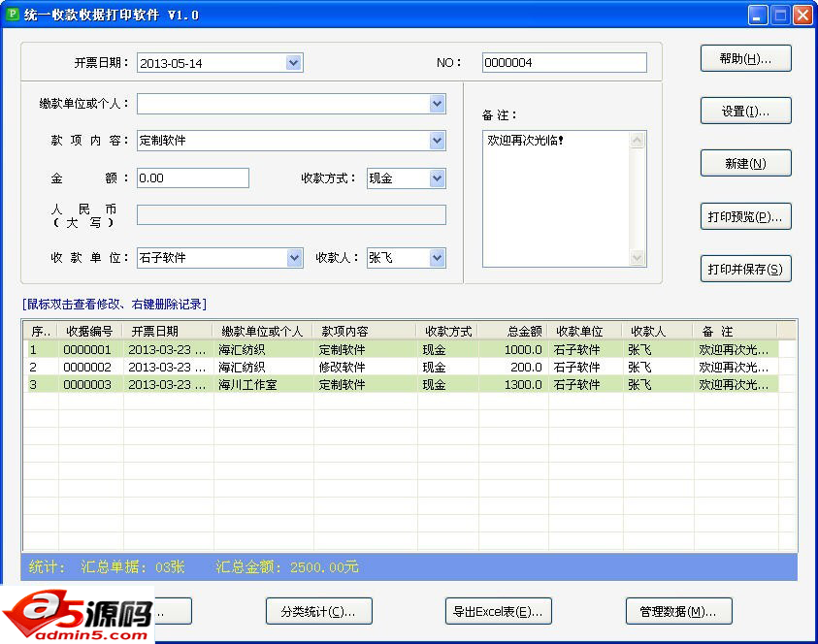
Task: Expand the 缴款单位或个人 combo box
Action: point(437,104)
